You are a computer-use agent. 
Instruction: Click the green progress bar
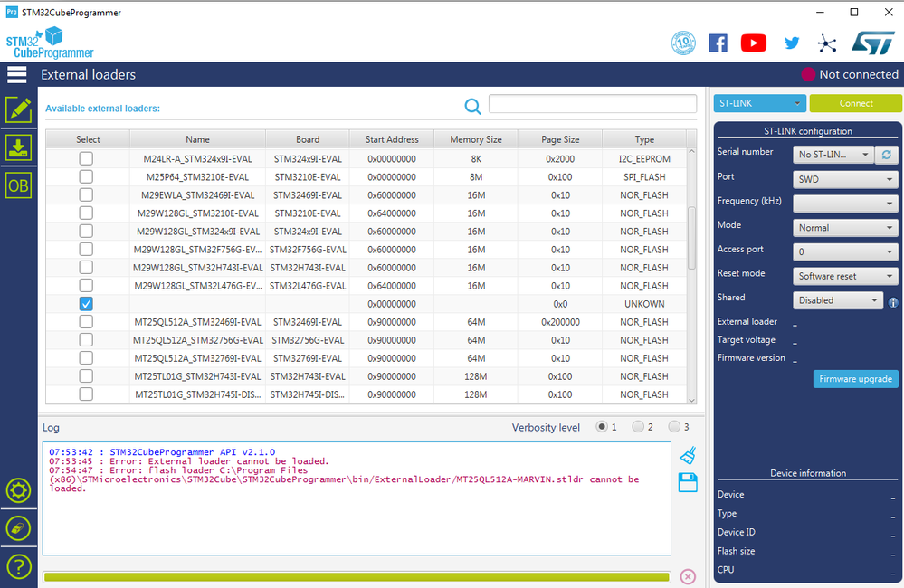(x=357, y=577)
